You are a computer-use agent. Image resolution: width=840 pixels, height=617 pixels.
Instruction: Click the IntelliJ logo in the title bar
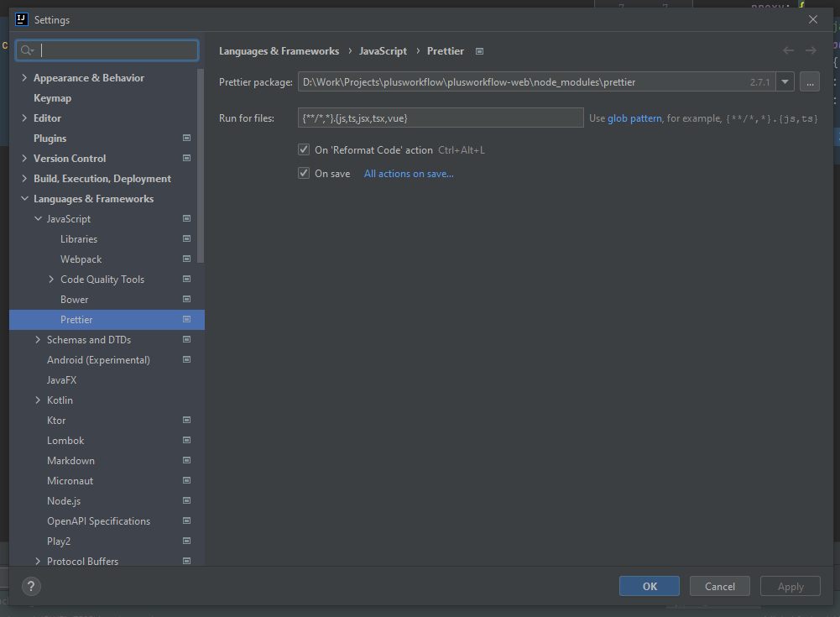[x=22, y=20]
